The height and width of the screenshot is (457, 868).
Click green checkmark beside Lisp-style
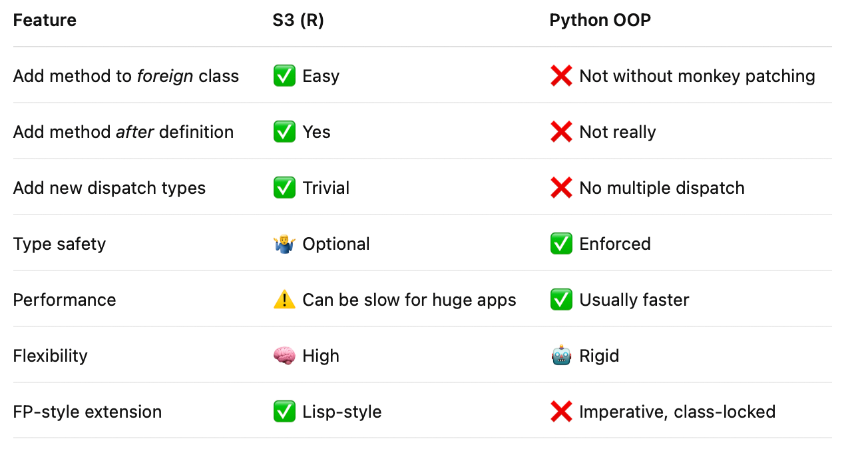[x=284, y=412]
